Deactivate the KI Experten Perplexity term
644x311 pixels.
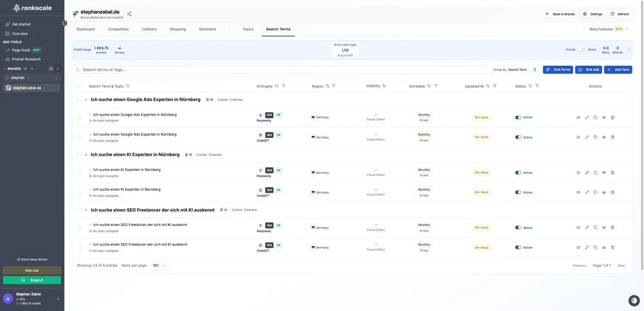tap(518, 173)
